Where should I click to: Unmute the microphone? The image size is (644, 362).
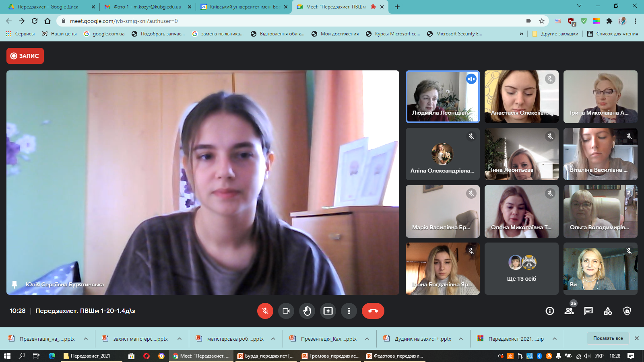265,311
